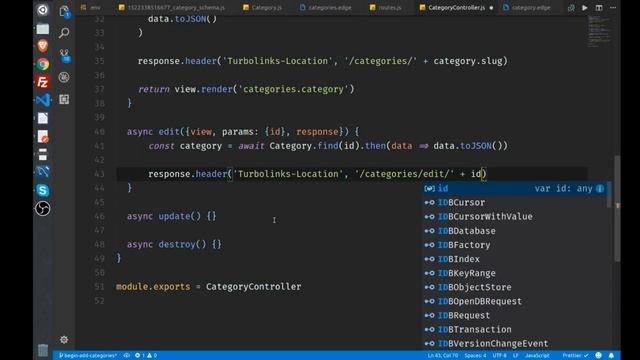Open the Trash at the dock bottom

click(x=42, y=350)
